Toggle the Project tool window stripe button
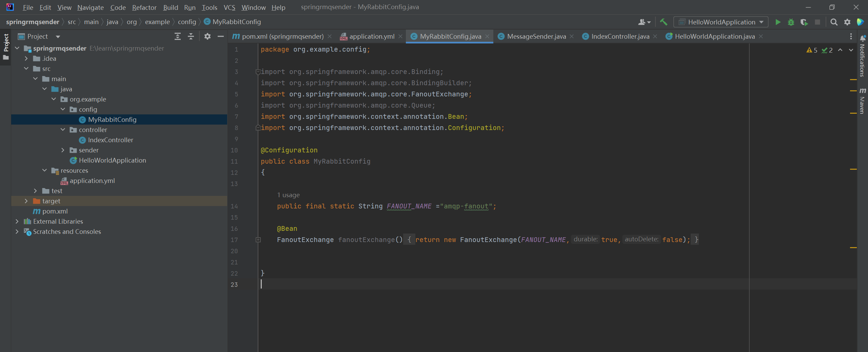This screenshot has width=868, height=352. coord(6,47)
